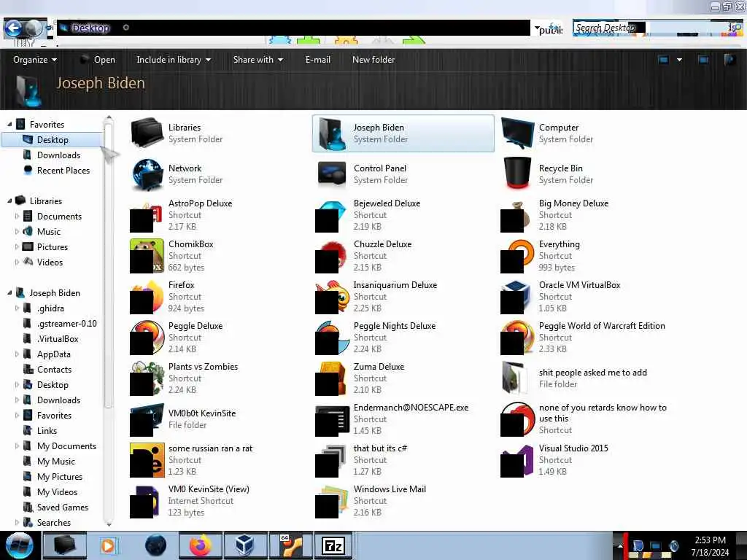Collapse the Joseph Biden tree section
This screenshot has width=747, height=560.
point(9,293)
